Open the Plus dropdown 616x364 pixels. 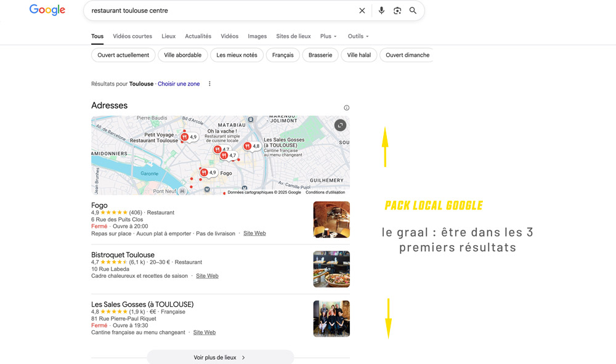(x=328, y=36)
